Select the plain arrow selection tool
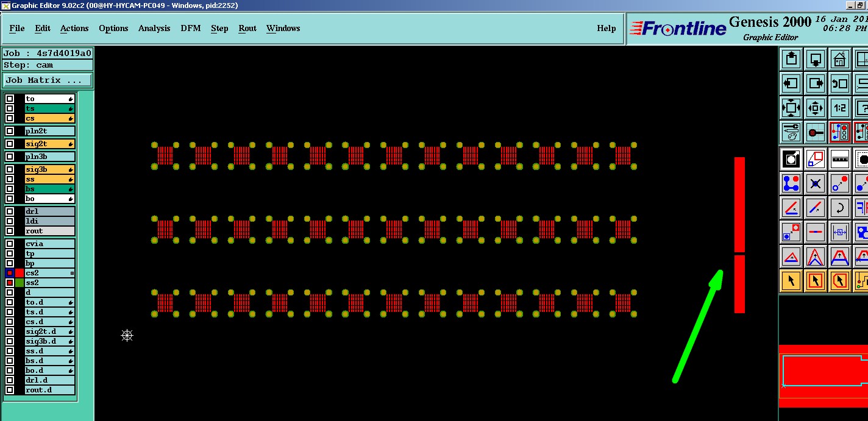 (x=791, y=281)
